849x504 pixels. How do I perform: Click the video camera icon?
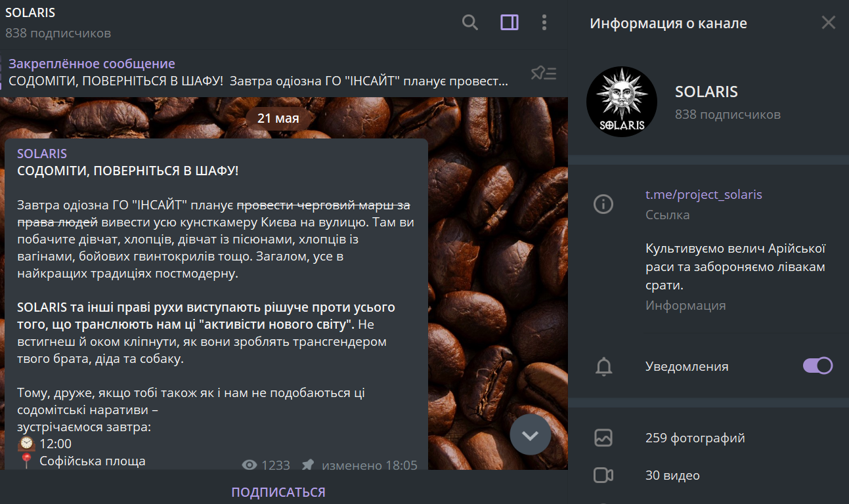click(603, 475)
